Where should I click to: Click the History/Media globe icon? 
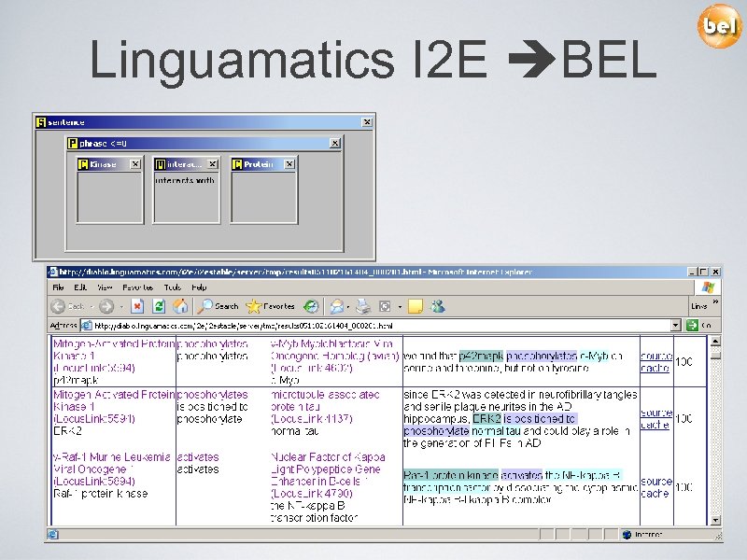coord(311,306)
